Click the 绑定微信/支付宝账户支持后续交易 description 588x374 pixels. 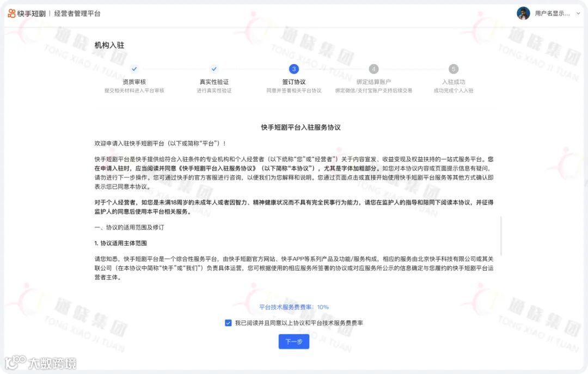pyautogui.click(x=373, y=90)
